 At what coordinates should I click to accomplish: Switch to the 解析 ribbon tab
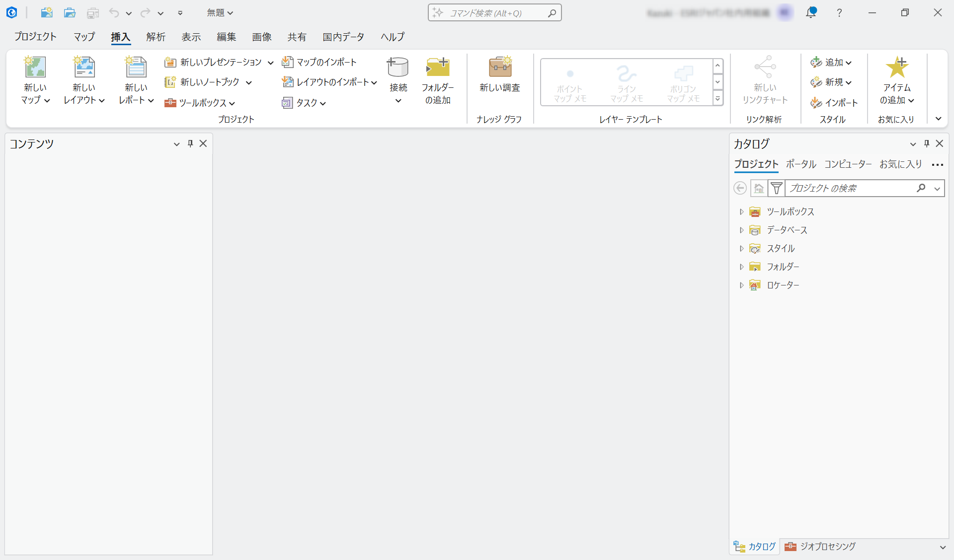tap(156, 37)
